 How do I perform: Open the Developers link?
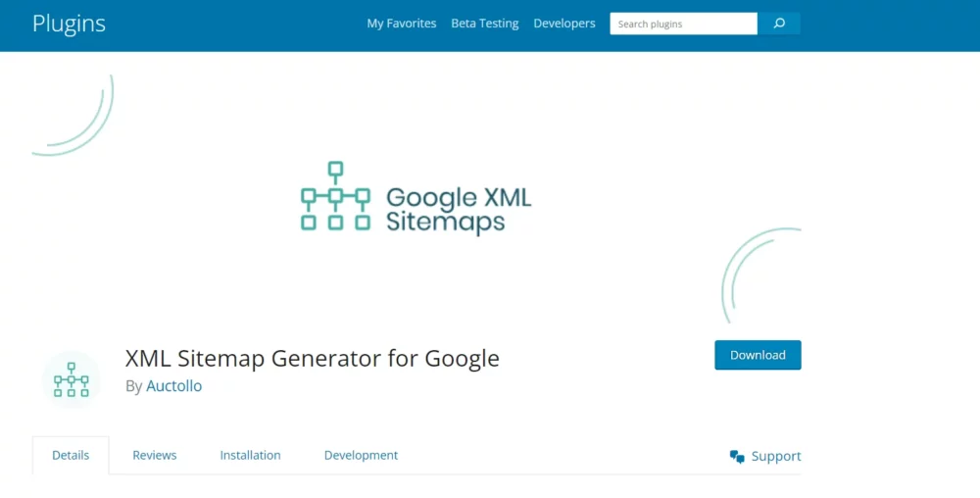pos(564,24)
